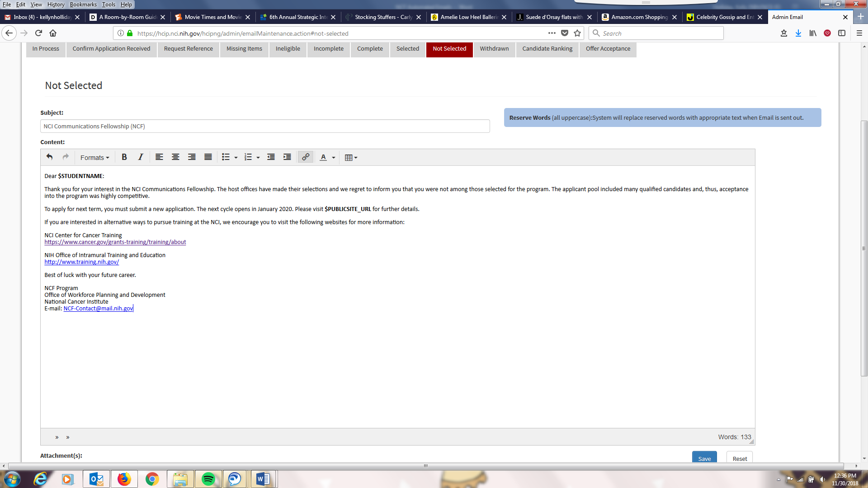Viewport: 868px width, 488px height.
Task: Click the NCF-Contact@mail.nih.gov email link
Action: pos(98,309)
